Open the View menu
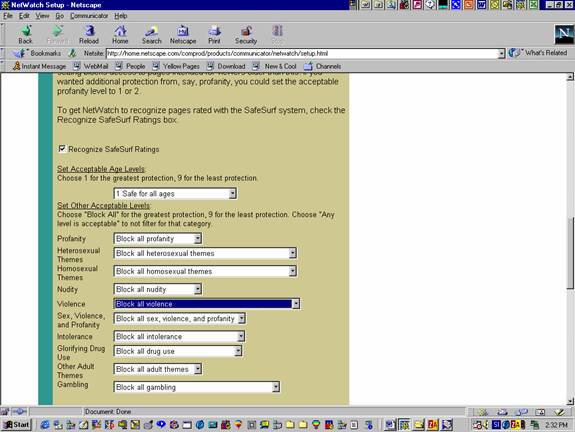The height and width of the screenshot is (432, 575). tap(42, 16)
